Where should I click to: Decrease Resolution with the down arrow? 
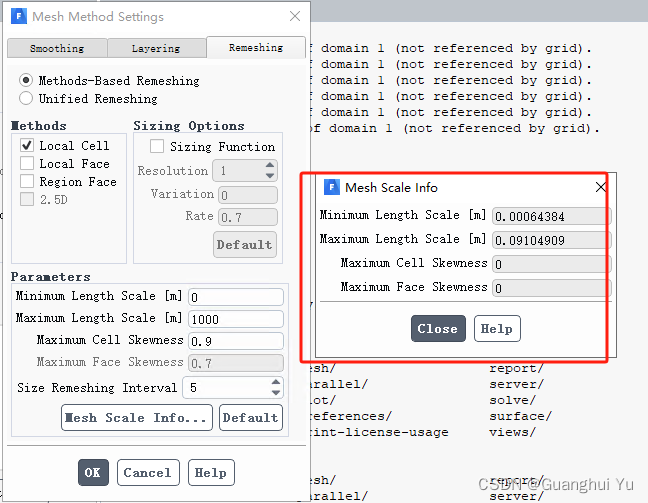coord(270,176)
